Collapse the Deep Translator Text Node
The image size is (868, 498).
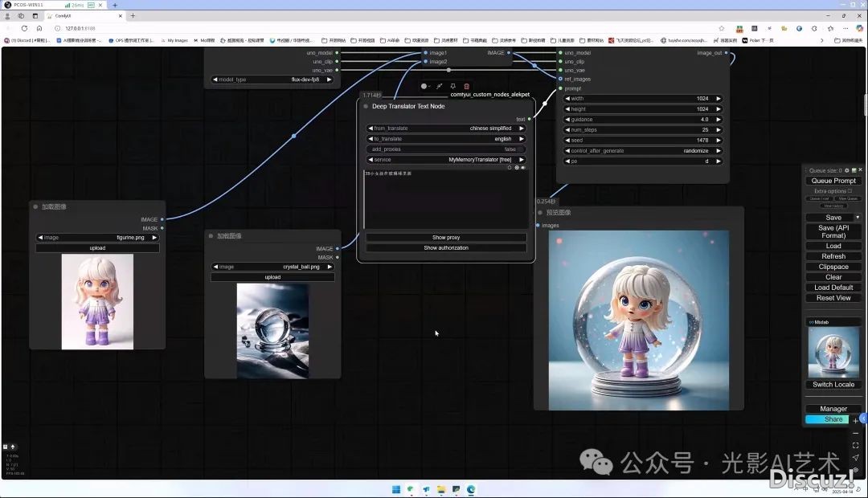click(x=366, y=106)
